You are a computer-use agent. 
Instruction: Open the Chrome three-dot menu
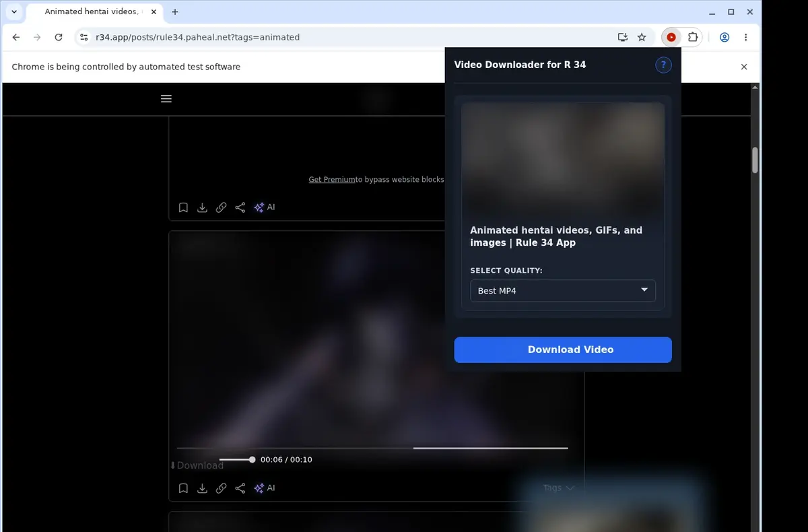(x=746, y=37)
